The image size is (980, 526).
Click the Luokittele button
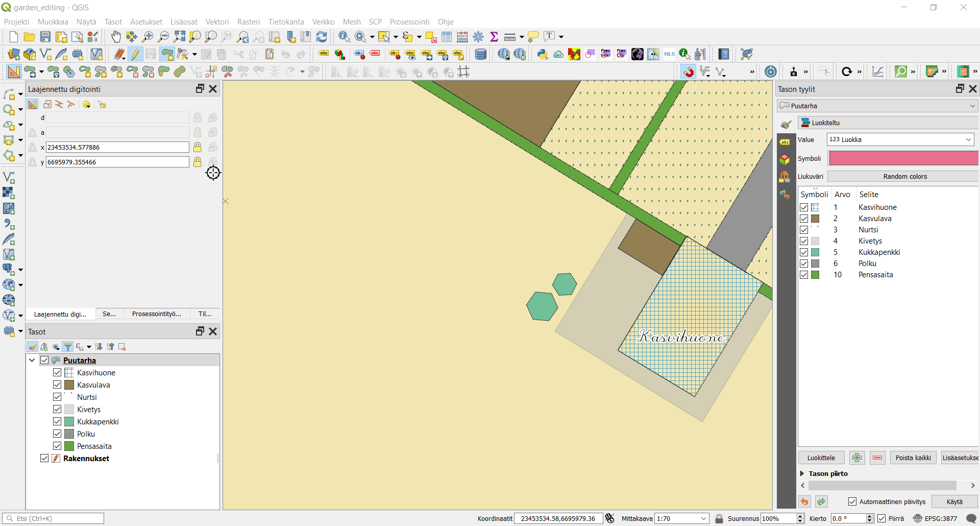point(821,458)
